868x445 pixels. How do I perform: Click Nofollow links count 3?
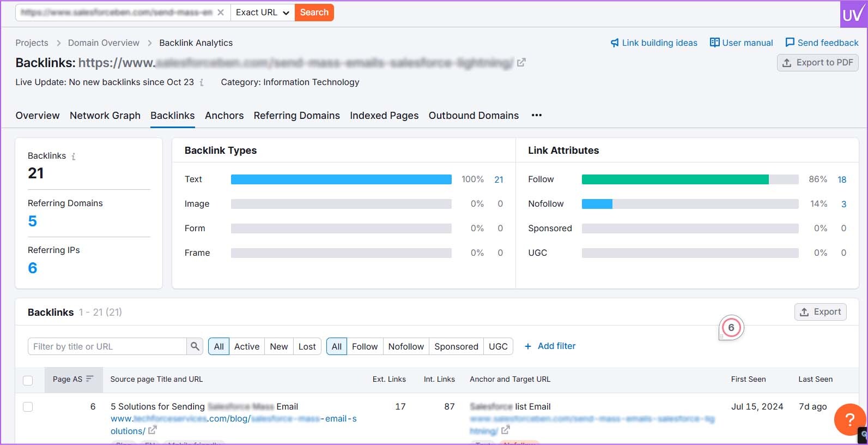pyautogui.click(x=843, y=204)
